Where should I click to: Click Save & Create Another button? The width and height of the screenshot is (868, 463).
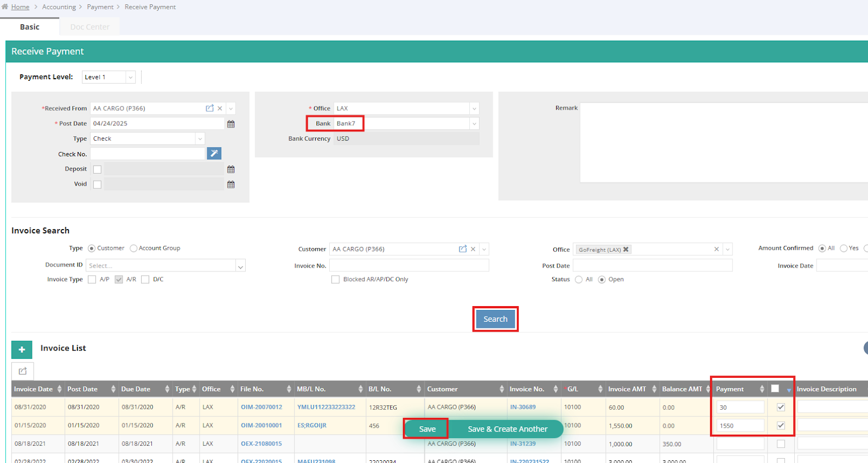(x=507, y=429)
